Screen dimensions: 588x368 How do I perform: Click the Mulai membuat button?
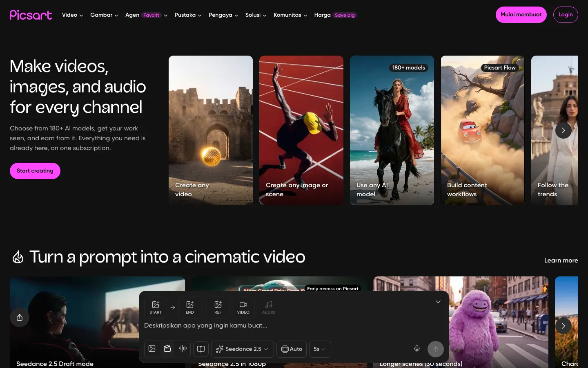pos(521,15)
